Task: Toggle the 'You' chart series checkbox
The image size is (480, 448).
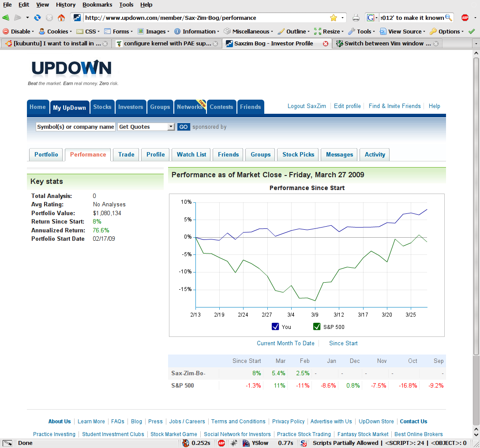Action: pos(276,327)
